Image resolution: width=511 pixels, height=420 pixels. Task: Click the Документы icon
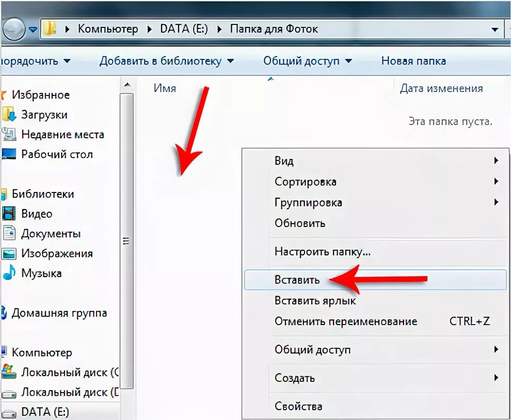[9, 233]
